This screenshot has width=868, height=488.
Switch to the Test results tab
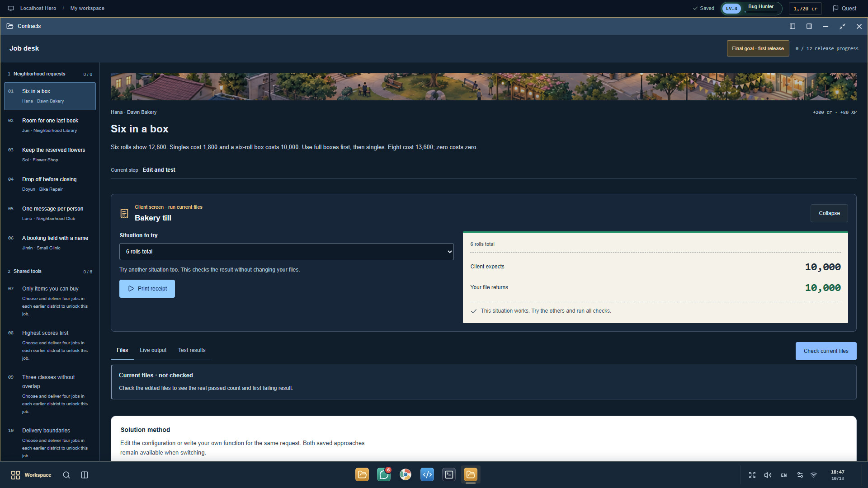tap(192, 350)
